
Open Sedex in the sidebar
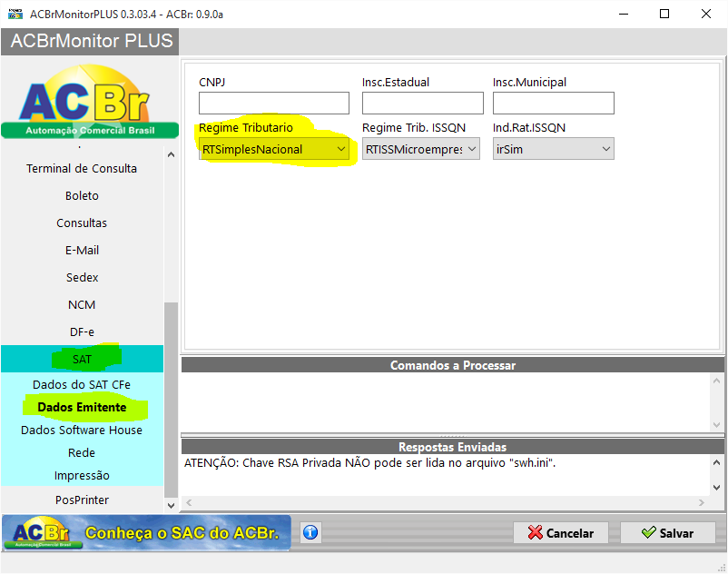82,278
